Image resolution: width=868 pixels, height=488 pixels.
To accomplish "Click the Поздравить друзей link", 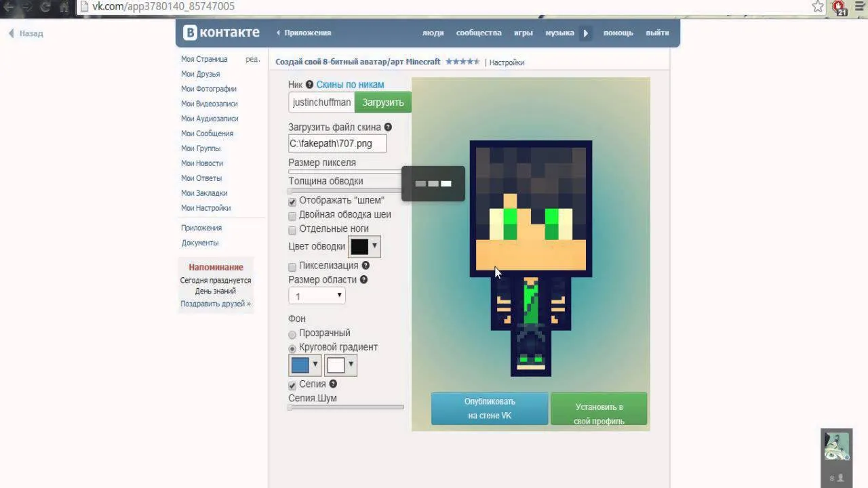I will tap(216, 304).
